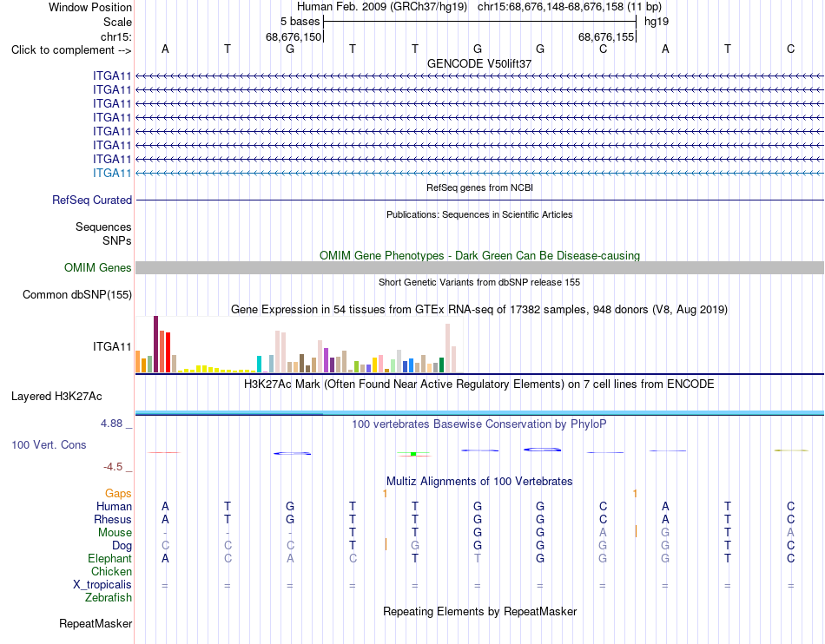Select the Mouse alignment row label
Screen dimensions: 825x644
point(115,533)
